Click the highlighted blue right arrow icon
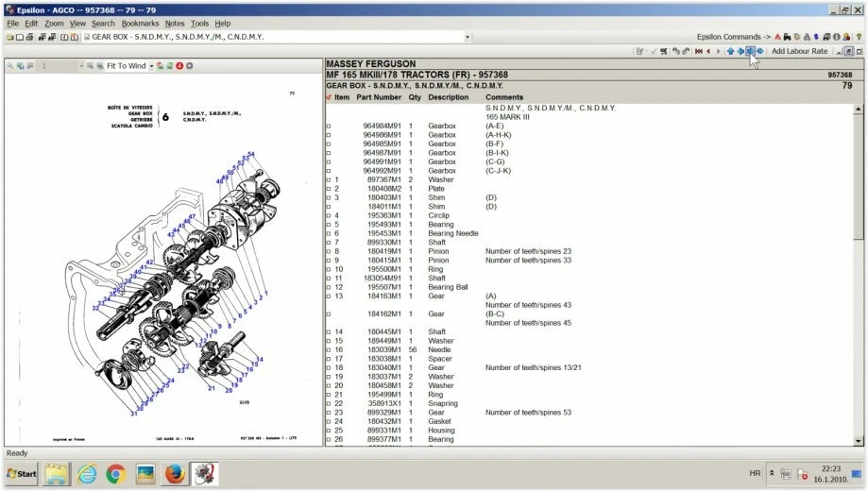The image size is (868, 491). 750,51
